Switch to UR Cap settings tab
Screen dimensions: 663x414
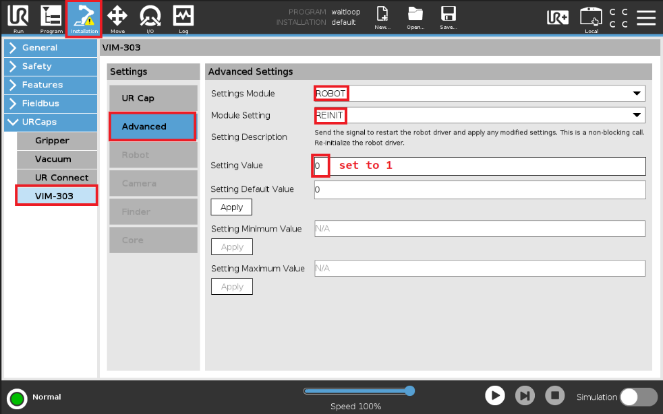[x=153, y=98]
